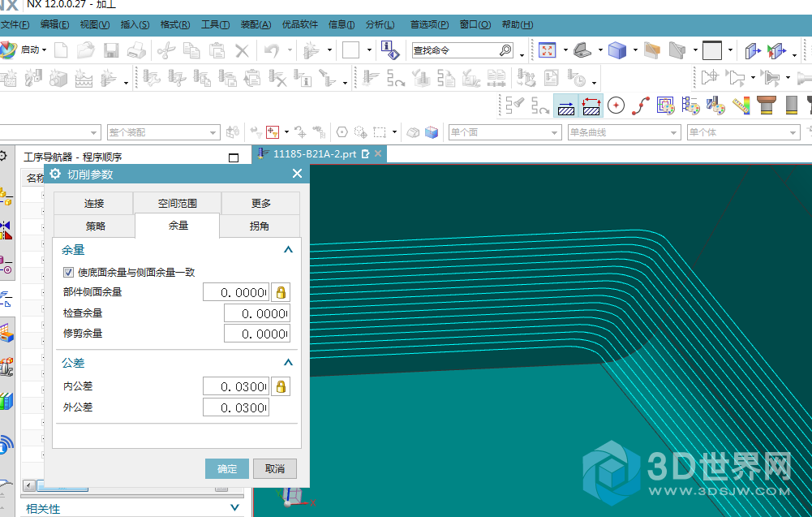The image size is (812, 517).
Task: Click the search magnifier icon
Action: coord(505,50)
